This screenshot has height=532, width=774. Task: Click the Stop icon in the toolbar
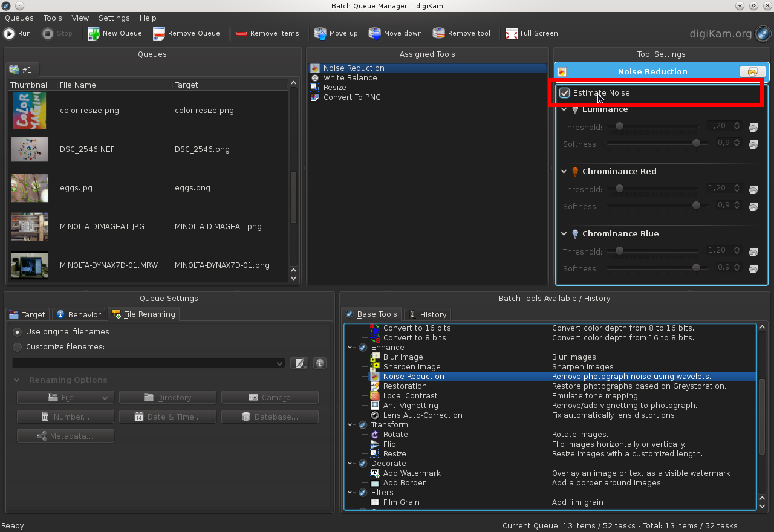coord(57,33)
